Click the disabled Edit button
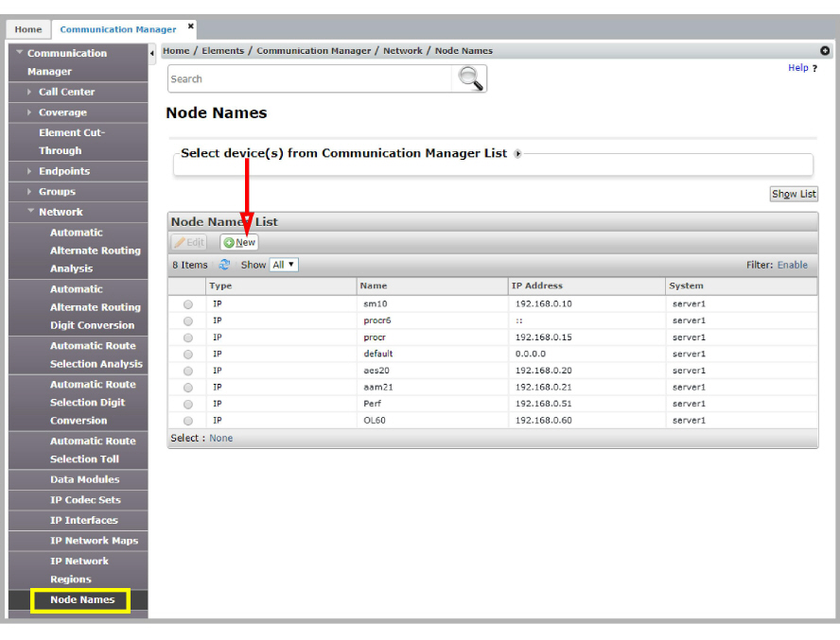This screenshot has width=840, height=640. pos(189,243)
